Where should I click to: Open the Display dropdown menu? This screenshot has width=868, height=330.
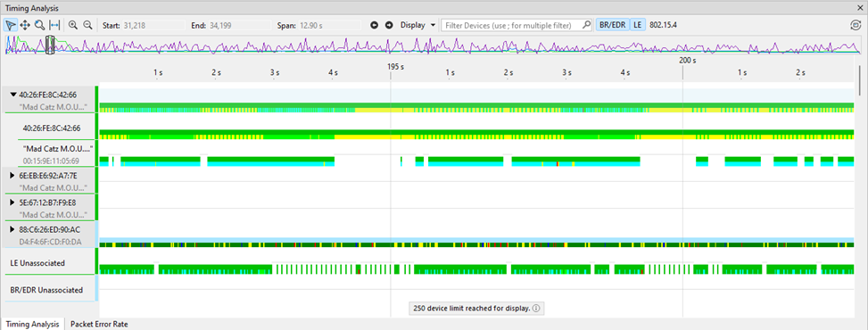click(x=417, y=25)
